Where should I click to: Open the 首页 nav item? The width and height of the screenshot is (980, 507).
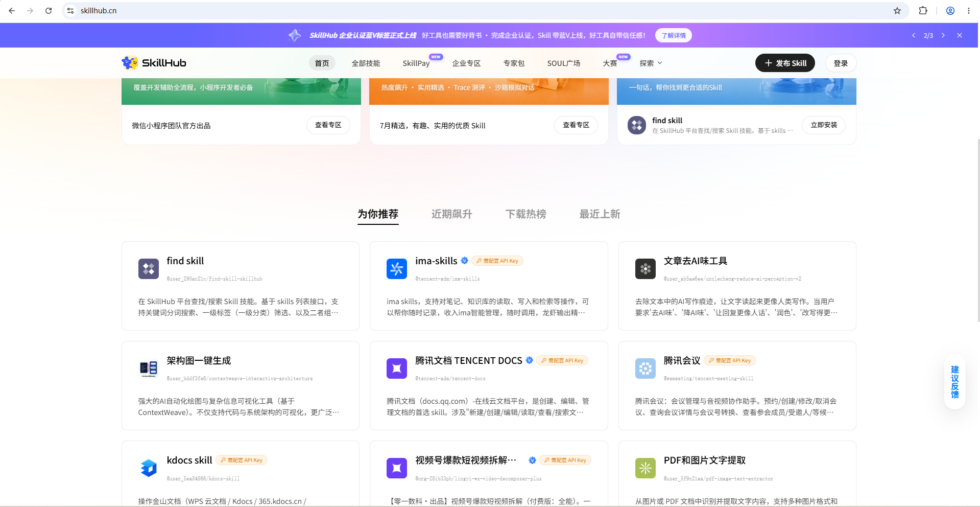(322, 63)
